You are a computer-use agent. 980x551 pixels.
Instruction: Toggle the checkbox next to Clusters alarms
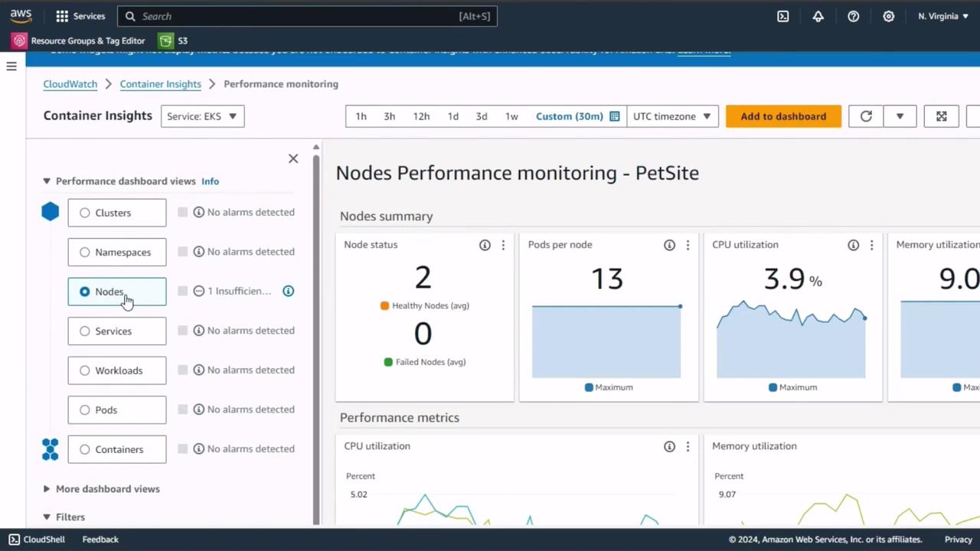coord(182,212)
